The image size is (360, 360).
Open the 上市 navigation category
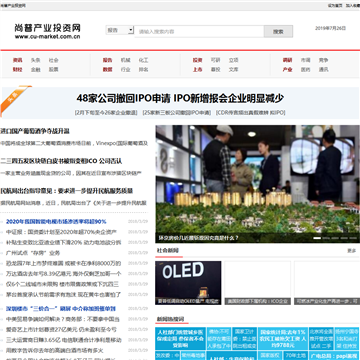[x=197, y=70]
